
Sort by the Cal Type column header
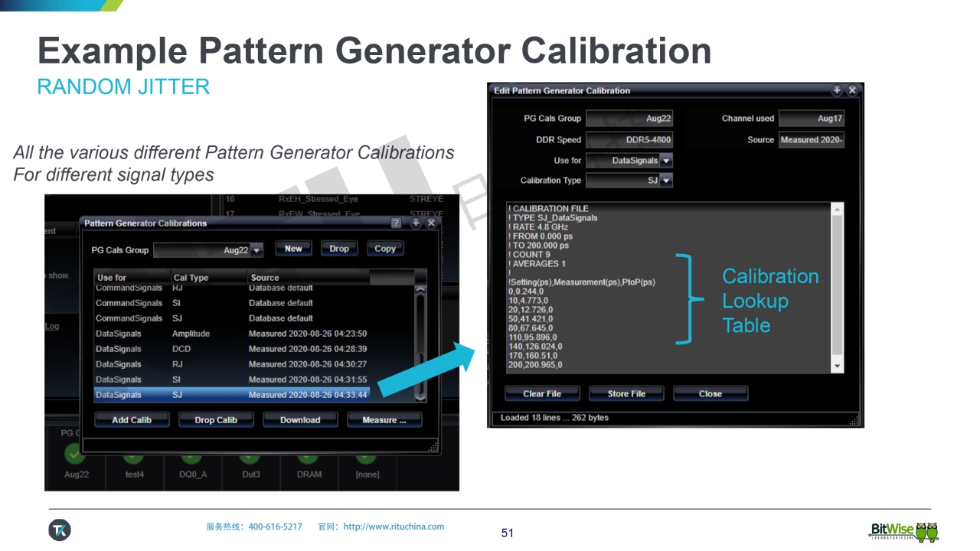pyautogui.click(x=207, y=278)
